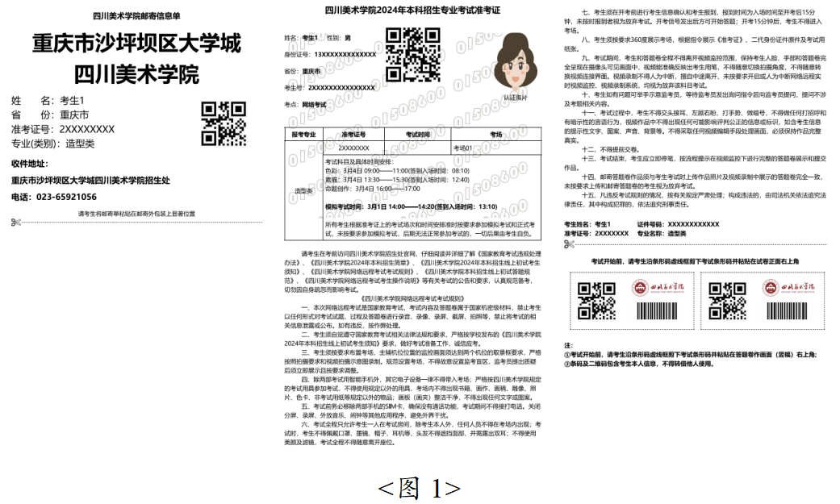Click the 收件地址 label
840x504 pixels.
tap(30, 164)
